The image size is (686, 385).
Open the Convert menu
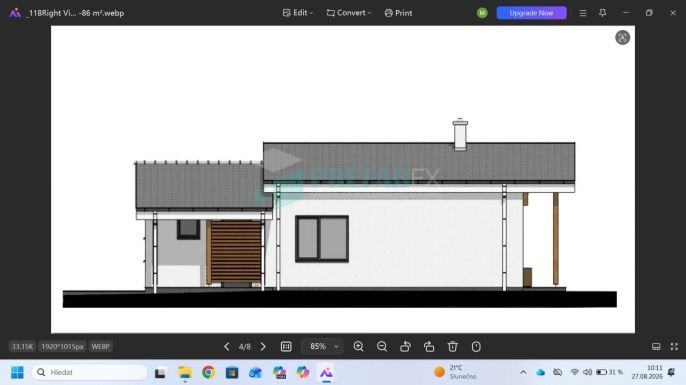(x=349, y=13)
